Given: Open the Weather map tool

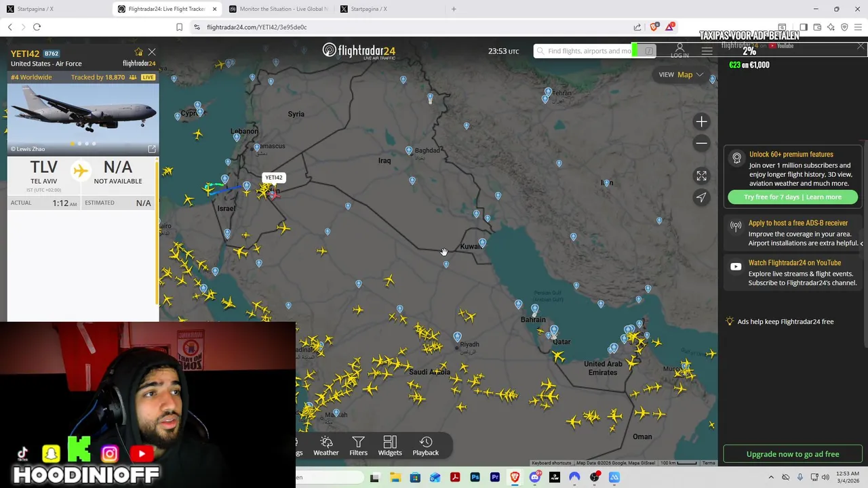Looking at the screenshot, I should click(326, 446).
